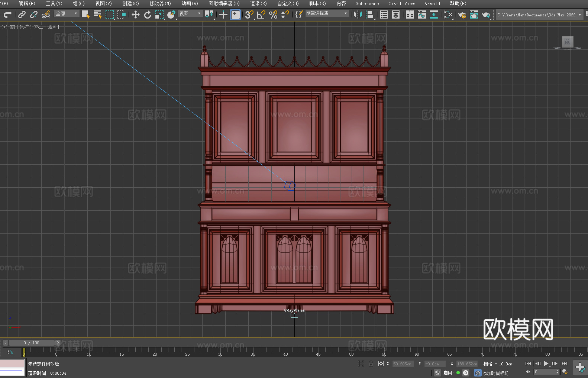The height and width of the screenshot is (378, 588).
Task: Click the Use Pivot Point Center icon
Action: [x=209, y=14]
